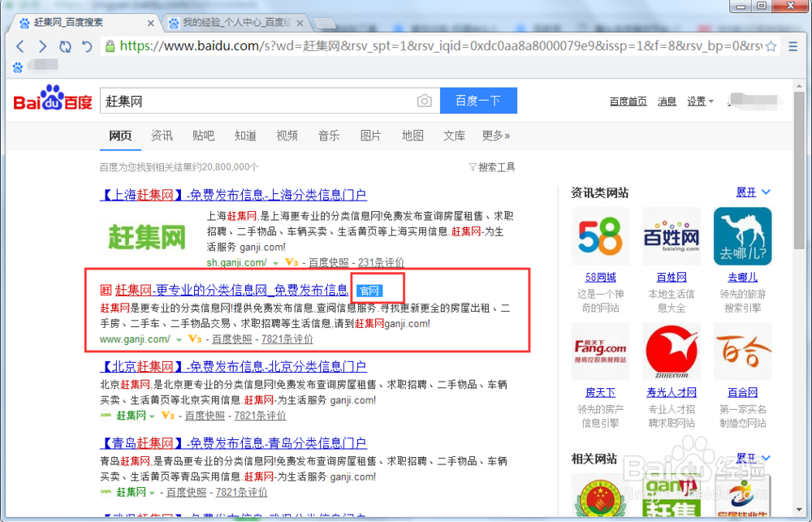Screen dimensions: 812x522
Task: Open 百合网 text link
Action: 742,393
